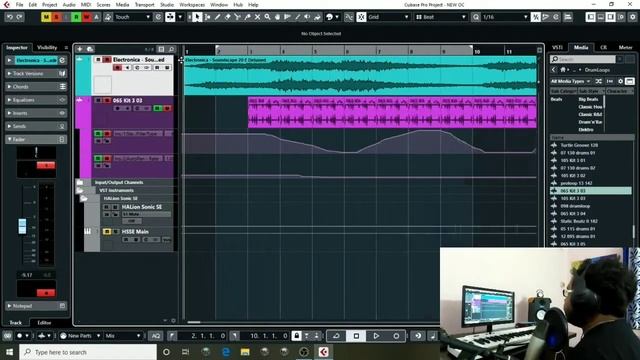
Task: Open the Touch automation mode dropdown
Action: point(133,17)
